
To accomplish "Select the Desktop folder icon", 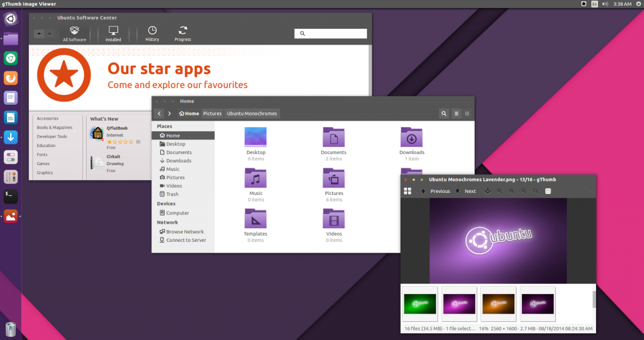I will coord(255,137).
